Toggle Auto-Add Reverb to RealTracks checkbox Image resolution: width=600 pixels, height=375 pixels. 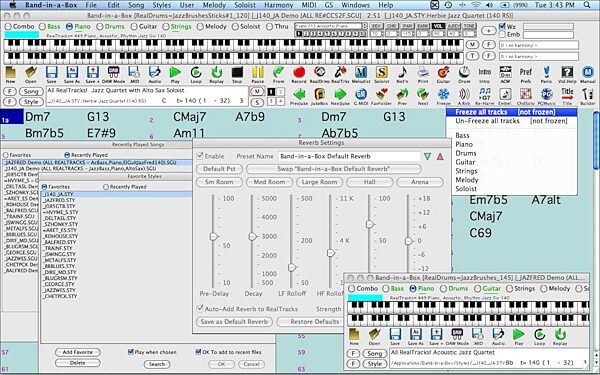(200, 308)
